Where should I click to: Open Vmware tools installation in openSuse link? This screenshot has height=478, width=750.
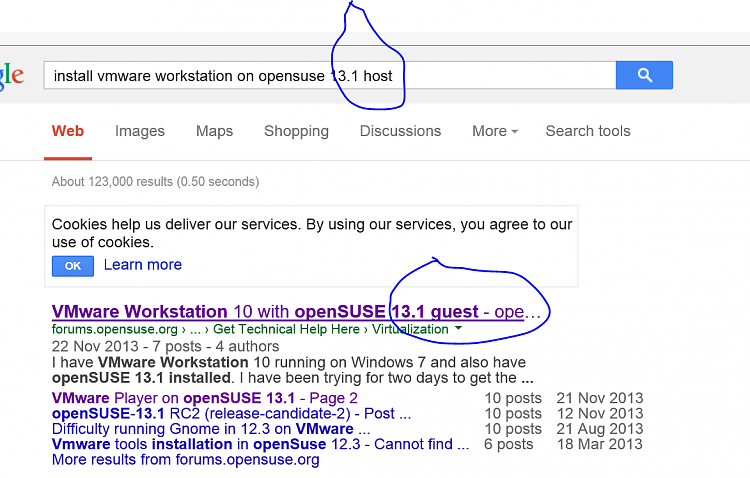click(x=260, y=444)
